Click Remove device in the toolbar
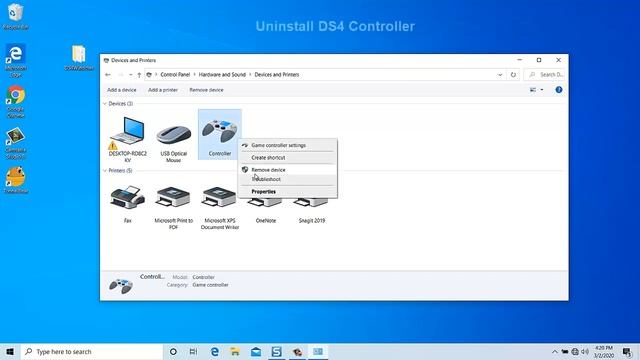Viewport: 640px width, 360px height. click(x=207, y=90)
